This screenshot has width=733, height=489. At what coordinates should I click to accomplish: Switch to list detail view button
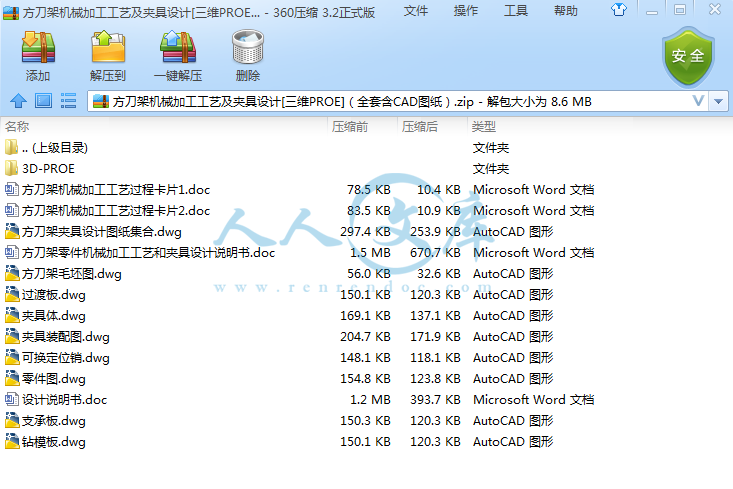point(68,101)
